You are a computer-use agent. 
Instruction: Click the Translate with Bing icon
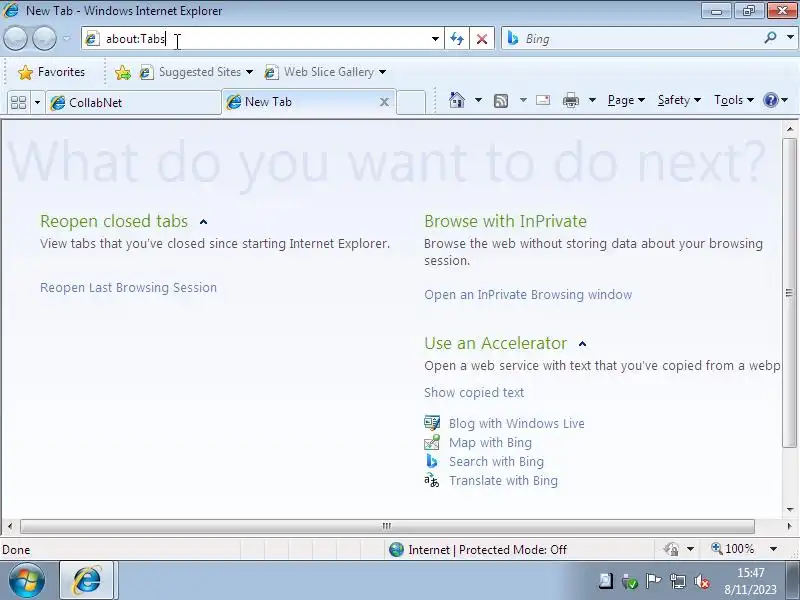tap(432, 480)
